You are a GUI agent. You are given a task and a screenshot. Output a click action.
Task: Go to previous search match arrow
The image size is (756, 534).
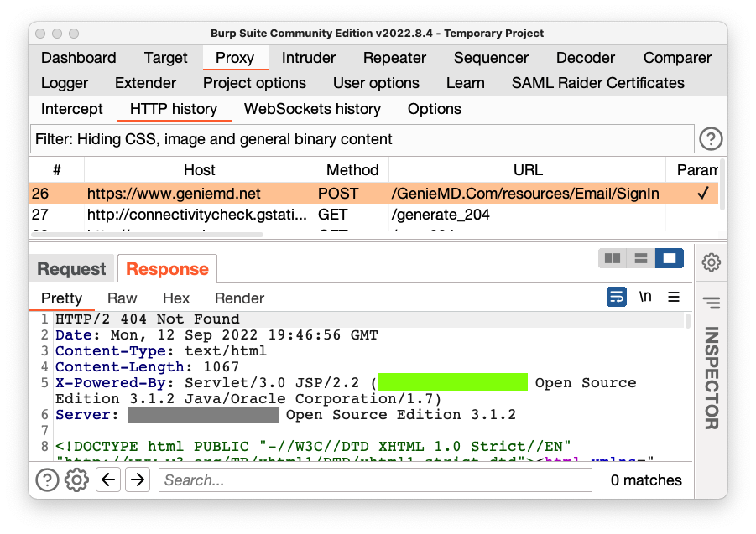coord(107,480)
